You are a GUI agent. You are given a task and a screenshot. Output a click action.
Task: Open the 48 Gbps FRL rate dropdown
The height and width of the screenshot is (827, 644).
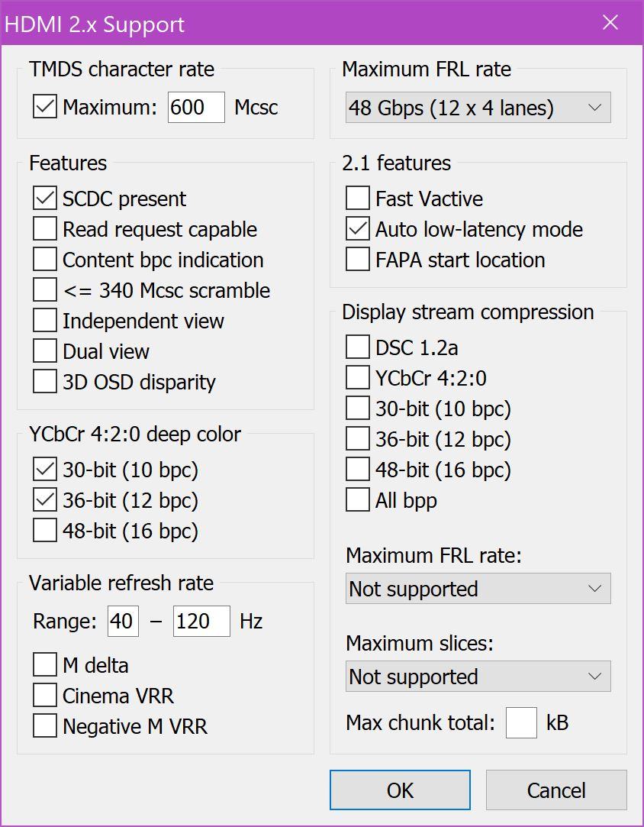478,108
